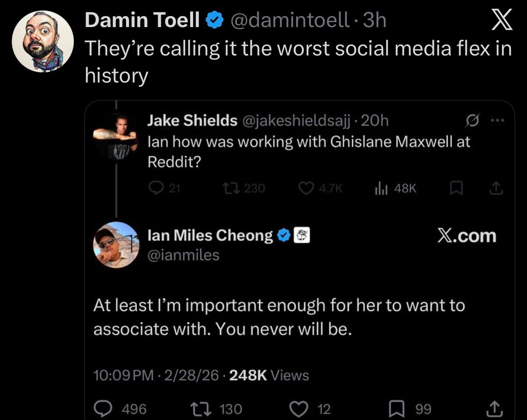The height and width of the screenshot is (420, 527).
Task: Click the affiliate badge next to Ian Miles Cheong
Action: click(302, 236)
